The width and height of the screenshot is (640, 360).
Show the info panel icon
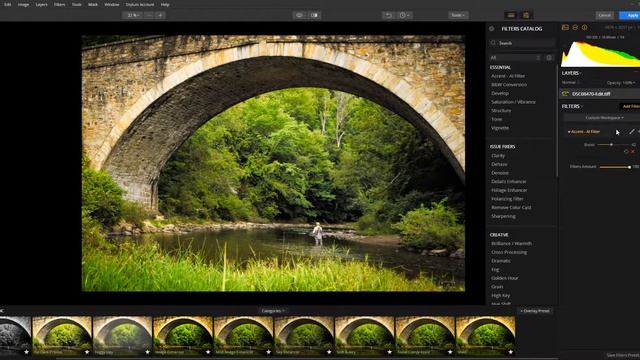click(x=584, y=27)
